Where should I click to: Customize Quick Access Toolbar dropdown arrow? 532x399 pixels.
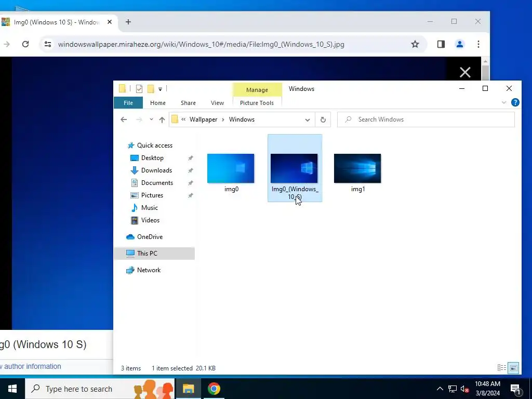click(160, 89)
